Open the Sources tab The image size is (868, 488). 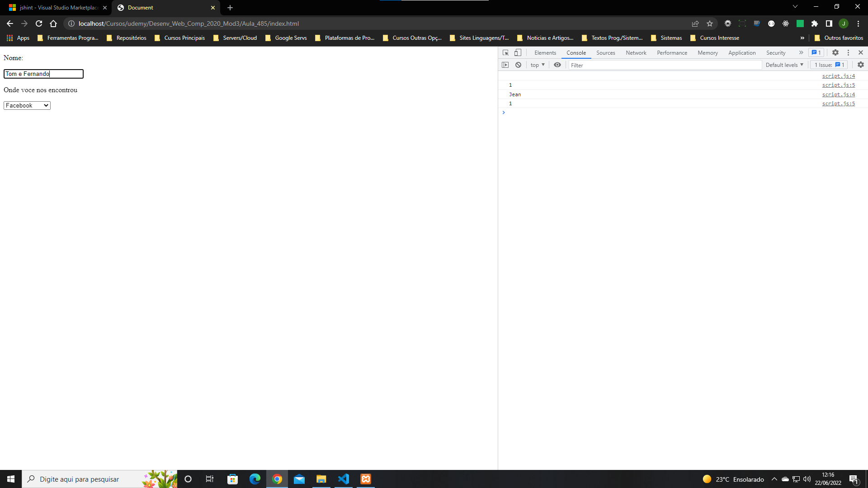pyautogui.click(x=606, y=53)
